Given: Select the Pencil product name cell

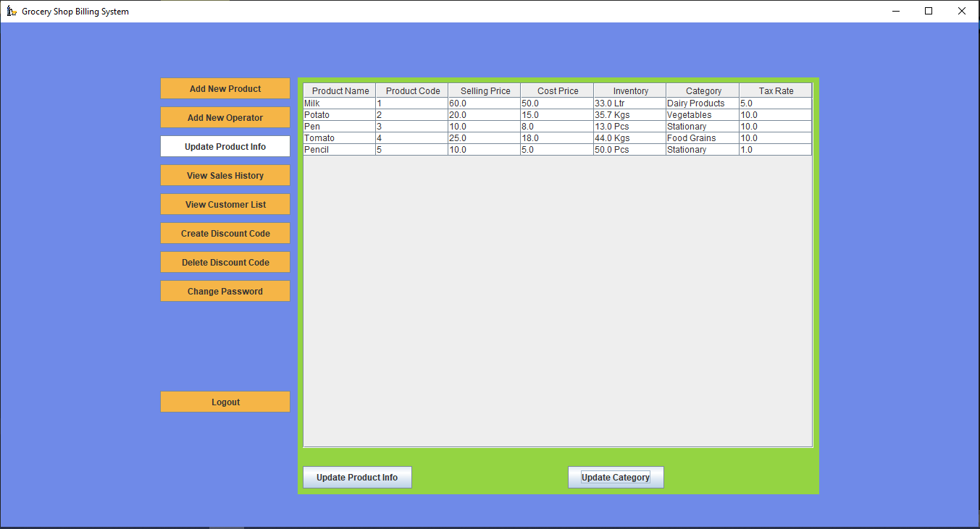Looking at the screenshot, I should (340, 150).
